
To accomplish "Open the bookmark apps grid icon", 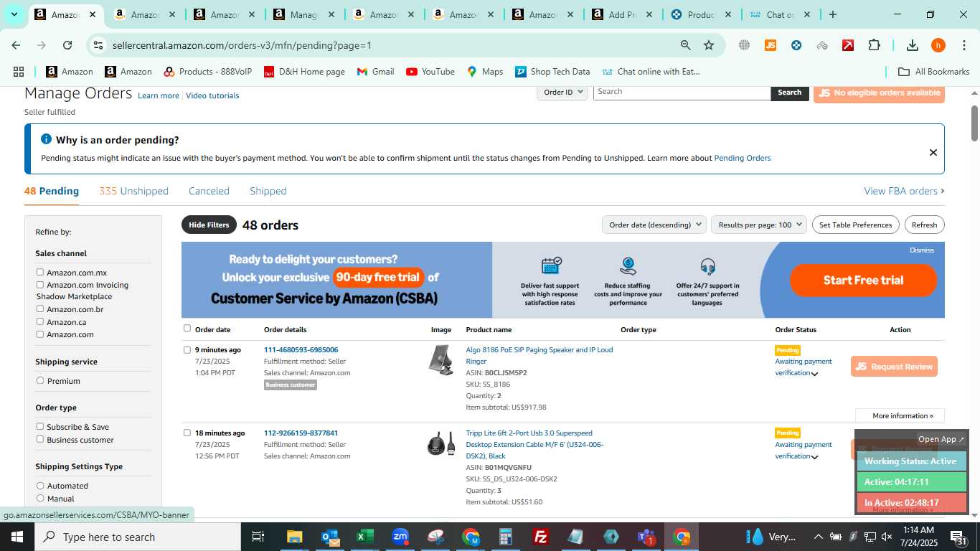I will tap(19, 72).
